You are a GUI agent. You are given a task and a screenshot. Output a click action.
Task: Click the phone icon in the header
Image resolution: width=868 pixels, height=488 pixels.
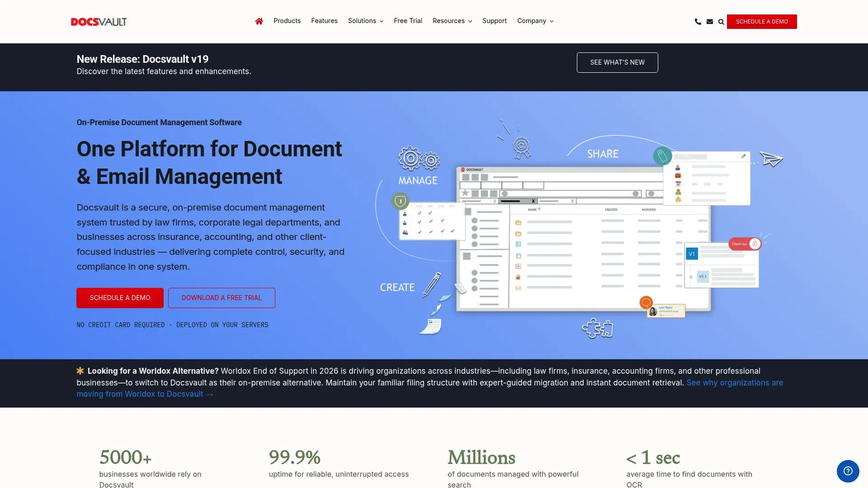point(698,22)
